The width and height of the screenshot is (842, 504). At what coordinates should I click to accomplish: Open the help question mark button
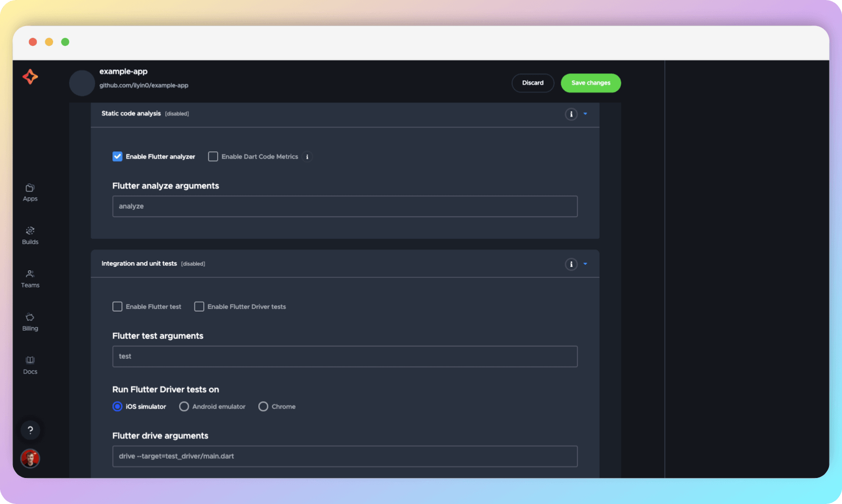(30, 430)
